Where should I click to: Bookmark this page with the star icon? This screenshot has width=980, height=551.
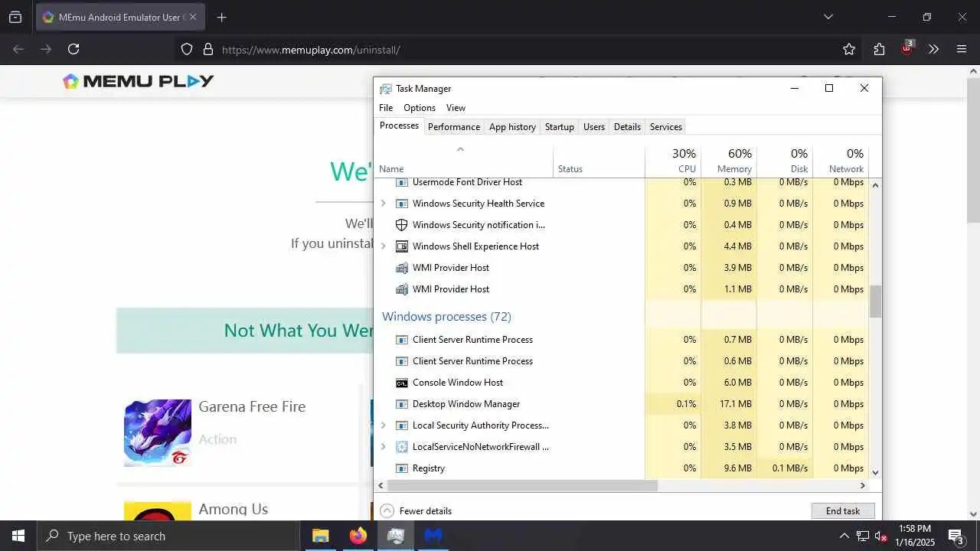click(x=849, y=49)
